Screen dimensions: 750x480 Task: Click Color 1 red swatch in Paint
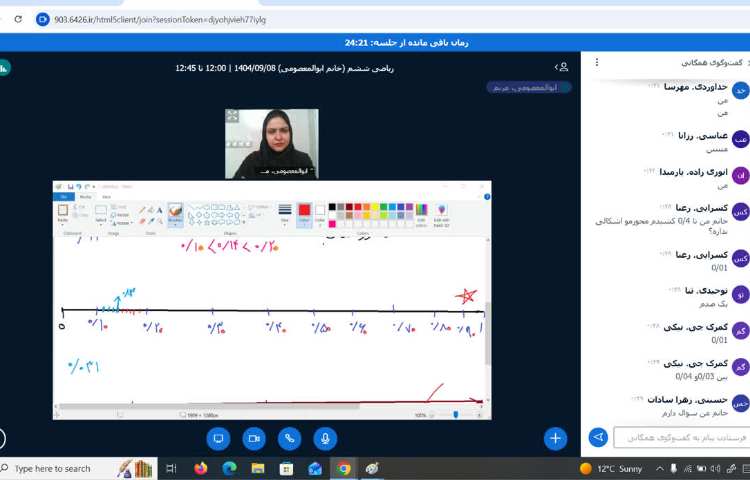[x=305, y=215]
